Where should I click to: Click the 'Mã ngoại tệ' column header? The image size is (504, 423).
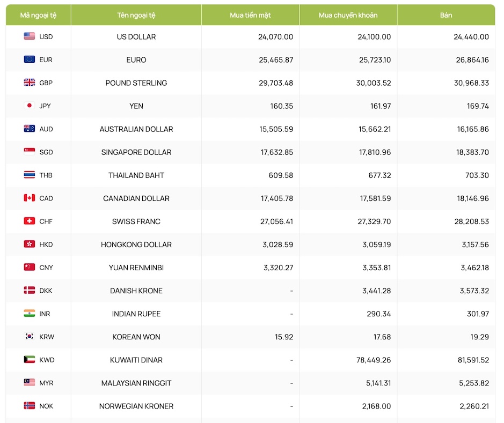[x=38, y=15]
